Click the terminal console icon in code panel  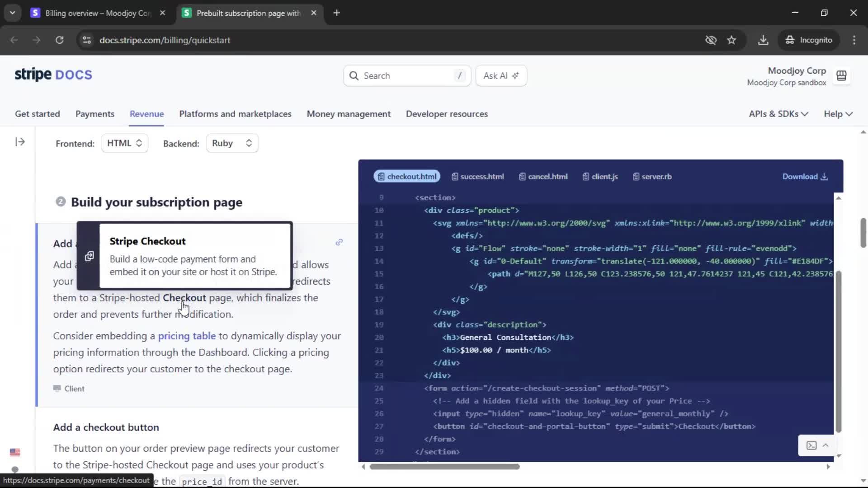811,446
